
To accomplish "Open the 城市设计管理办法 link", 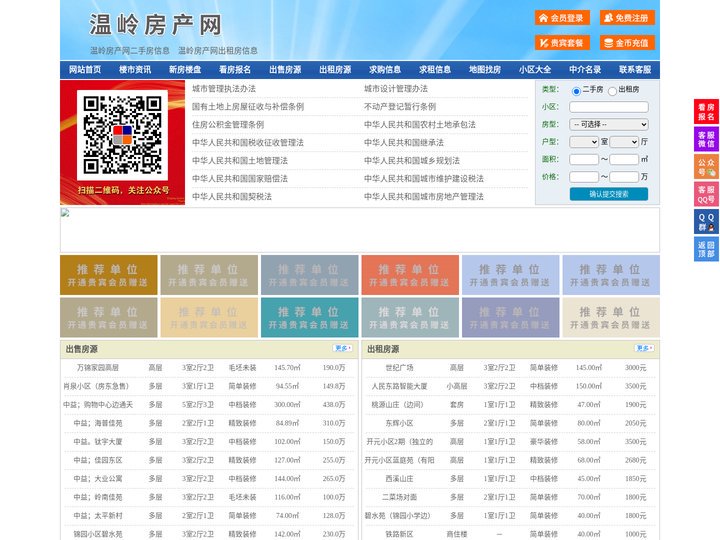I will [x=396, y=89].
